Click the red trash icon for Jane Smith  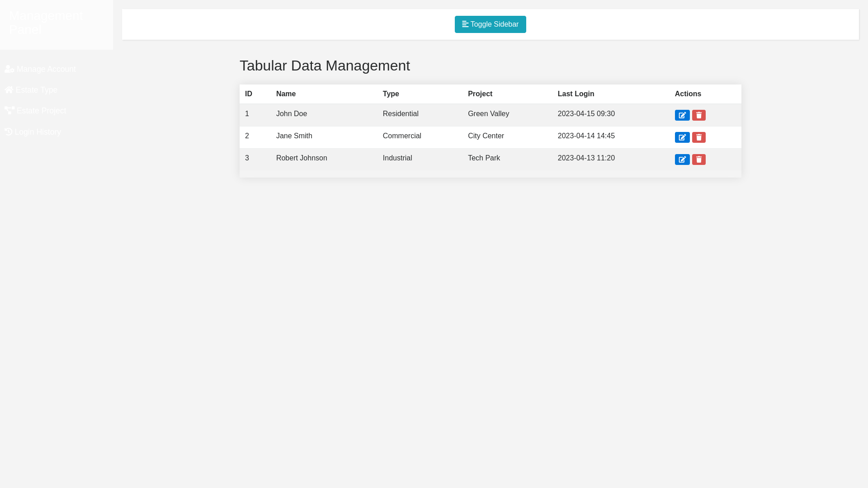698,137
